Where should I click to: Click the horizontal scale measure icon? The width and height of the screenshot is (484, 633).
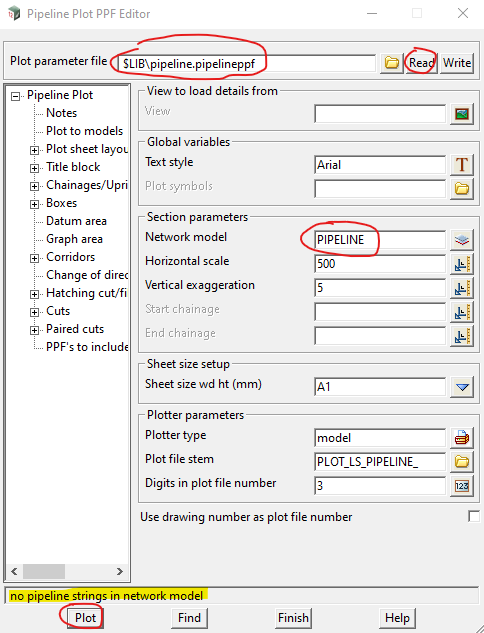pyautogui.click(x=462, y=264)
